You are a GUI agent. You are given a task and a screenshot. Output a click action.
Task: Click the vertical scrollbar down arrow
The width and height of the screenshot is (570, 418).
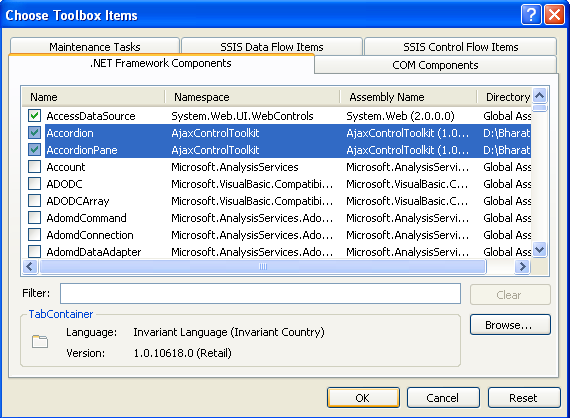tap(540, 250)
